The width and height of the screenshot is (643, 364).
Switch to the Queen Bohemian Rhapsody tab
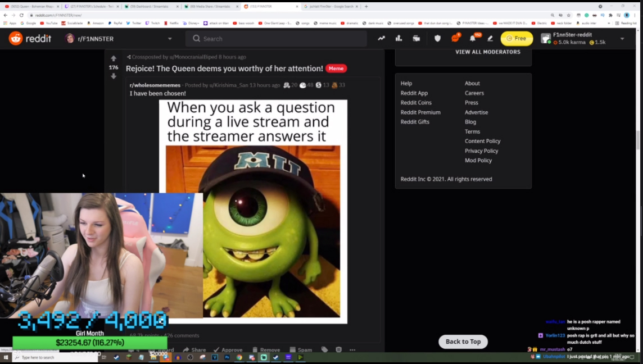tap(32, 7)
